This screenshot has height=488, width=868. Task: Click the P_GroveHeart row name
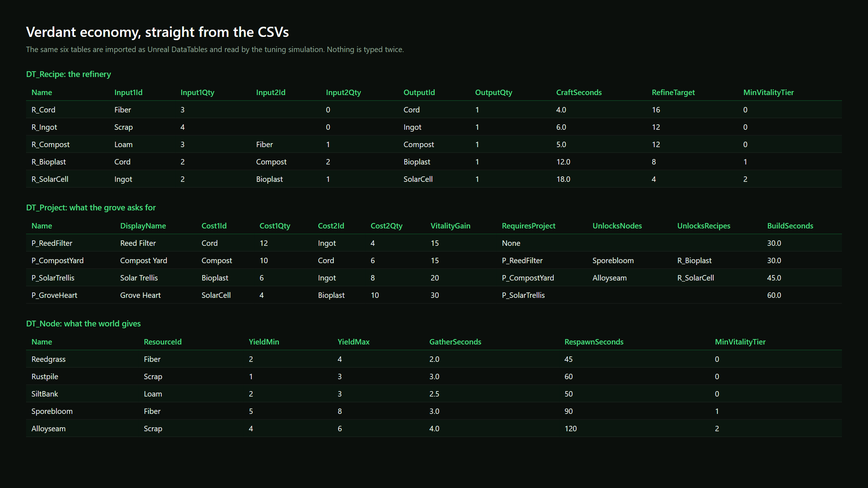pos(54,295)
